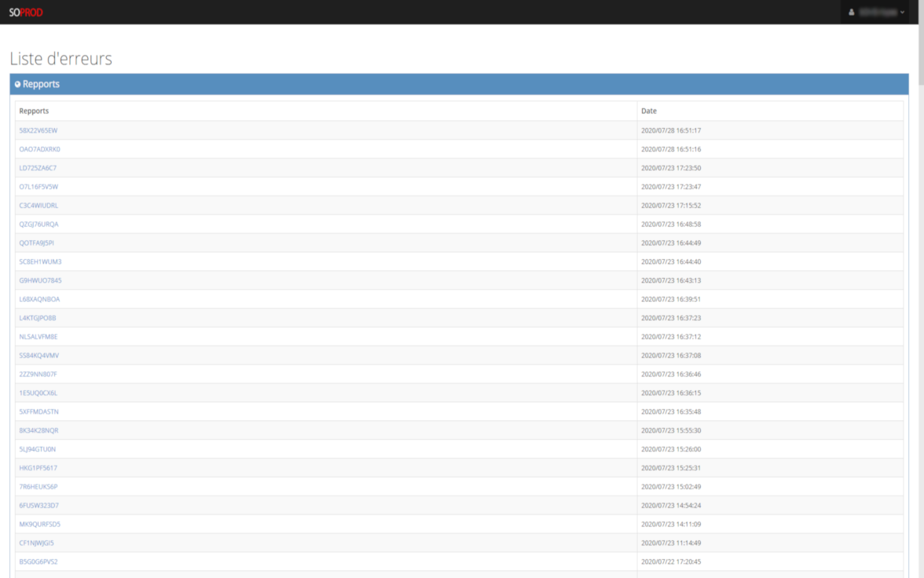924x578 pixels.
Task: Open report B5G0G6PVS2
Action: (38, 562)
